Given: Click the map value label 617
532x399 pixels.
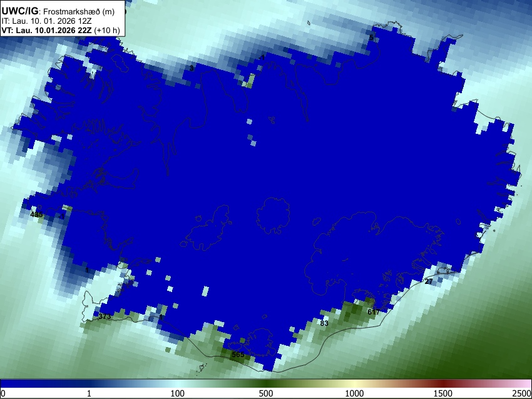Looking at the screenshot, I should point(373,312).
